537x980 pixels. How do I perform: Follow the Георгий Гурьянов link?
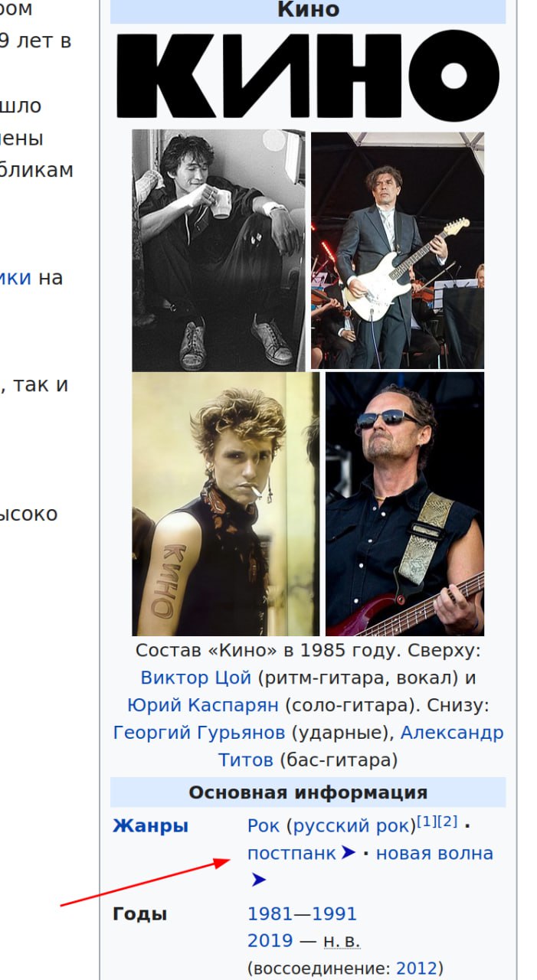[x=199, y=733]
